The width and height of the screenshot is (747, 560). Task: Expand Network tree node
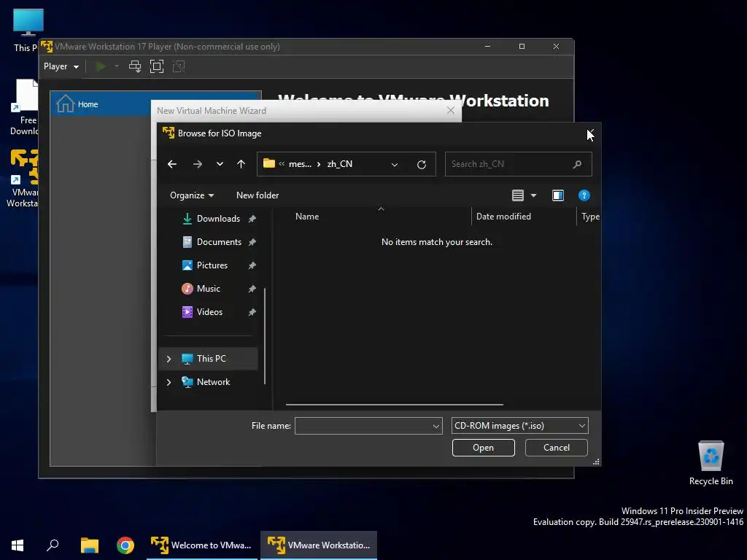pyautogui.click(x=169, y=382)
